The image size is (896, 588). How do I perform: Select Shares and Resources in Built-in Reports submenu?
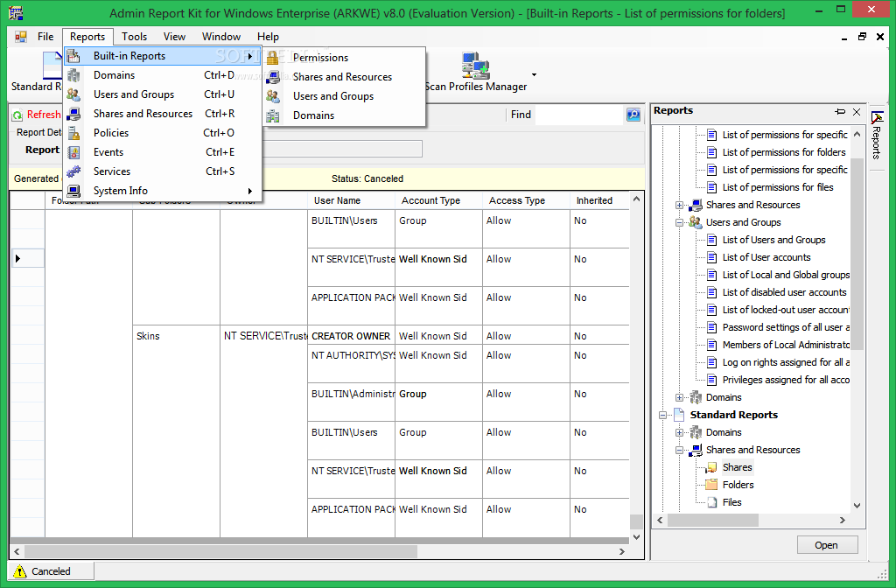(x=345, y=77)
